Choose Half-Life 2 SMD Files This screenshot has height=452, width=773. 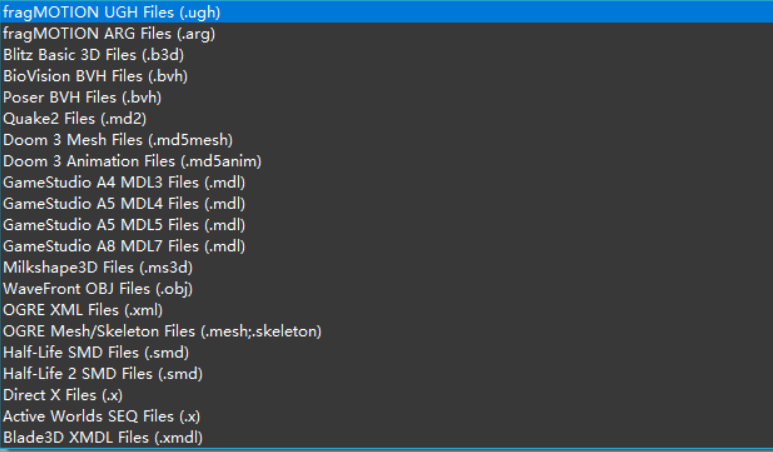click(x=386, y=374)
